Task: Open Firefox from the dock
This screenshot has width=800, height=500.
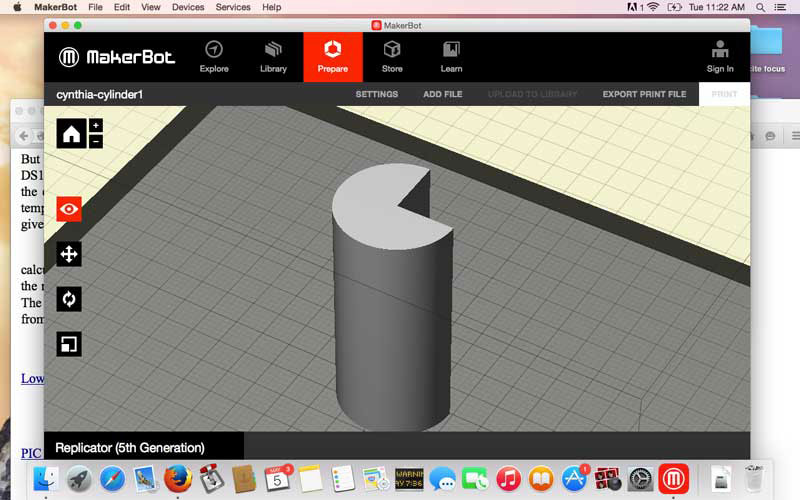Action: (178, 479)
